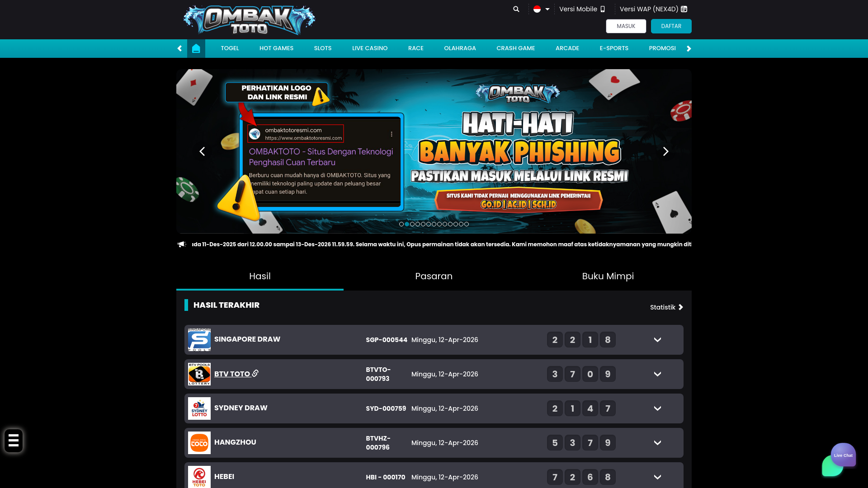Open the ARCADE menu
This screenshot has height=488, width=868.
click(567, 48)
